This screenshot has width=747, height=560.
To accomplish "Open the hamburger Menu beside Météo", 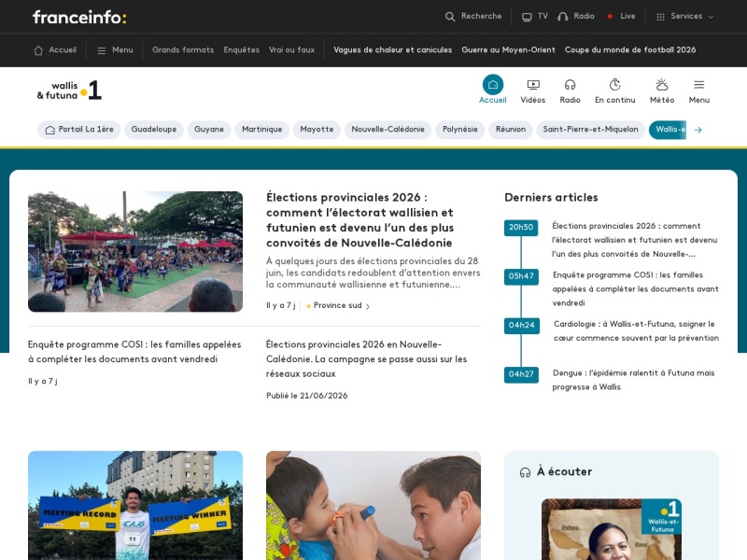I will coord(698,85).
